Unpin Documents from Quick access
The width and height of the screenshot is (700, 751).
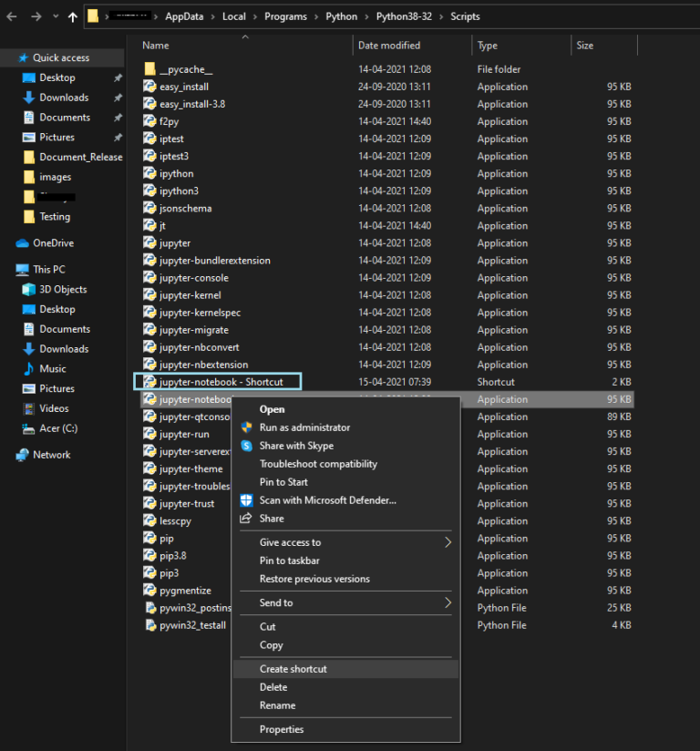coord(118,118)
